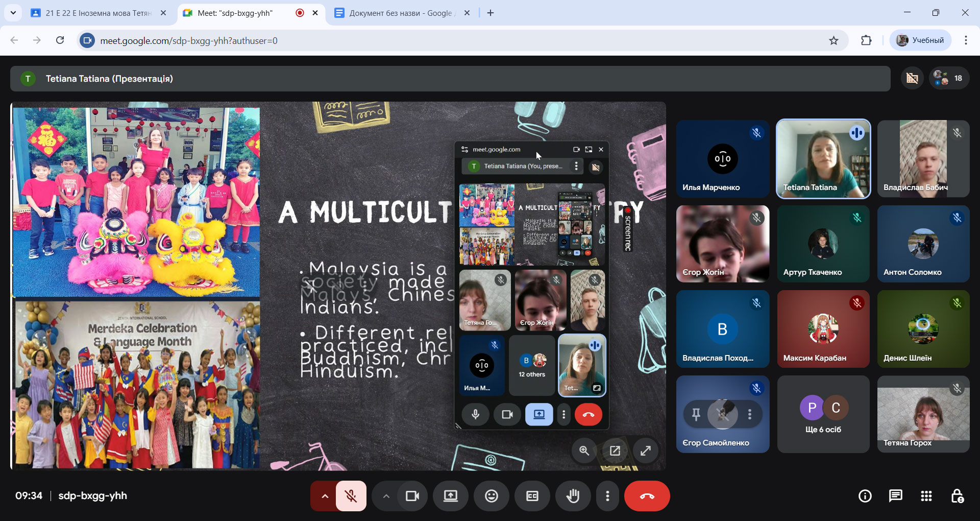Open more options three-dot menu in bottom bar
The height and width of the screenshot is (521, 980).
(607, 496)
